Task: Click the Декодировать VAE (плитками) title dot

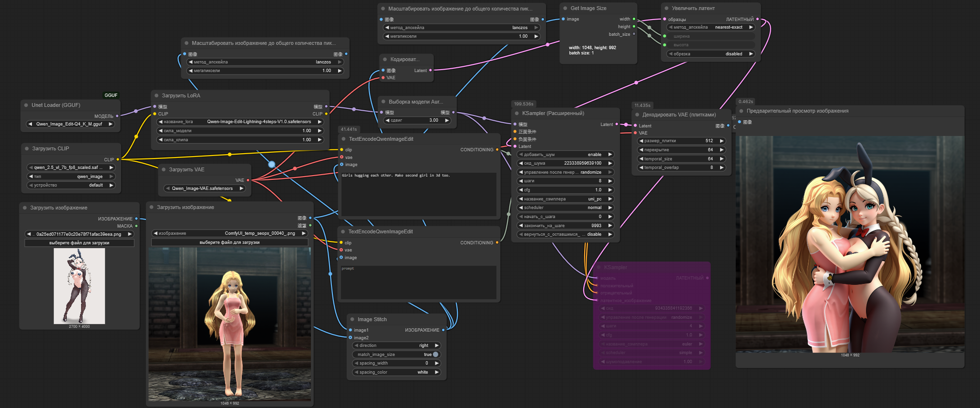Action: click(637, 115)
